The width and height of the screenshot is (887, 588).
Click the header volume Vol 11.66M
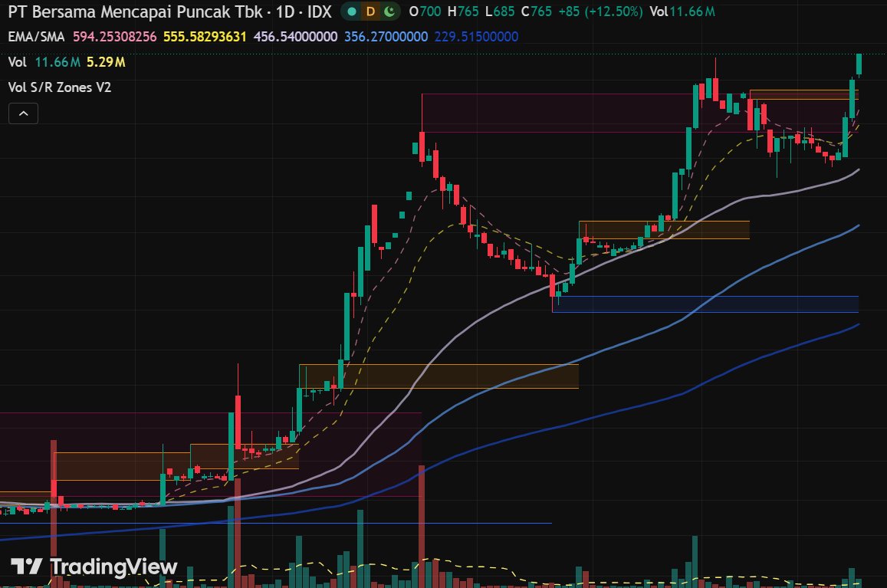[x=682, y=11]
